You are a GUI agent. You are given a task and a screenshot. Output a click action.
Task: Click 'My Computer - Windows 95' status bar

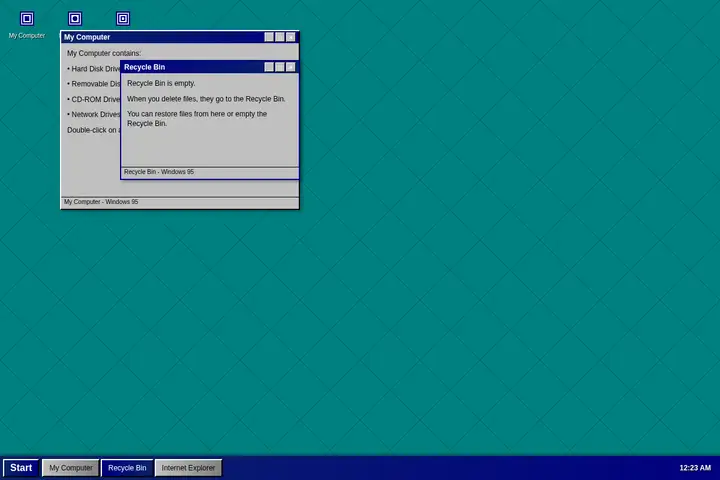tap(180, 202)
